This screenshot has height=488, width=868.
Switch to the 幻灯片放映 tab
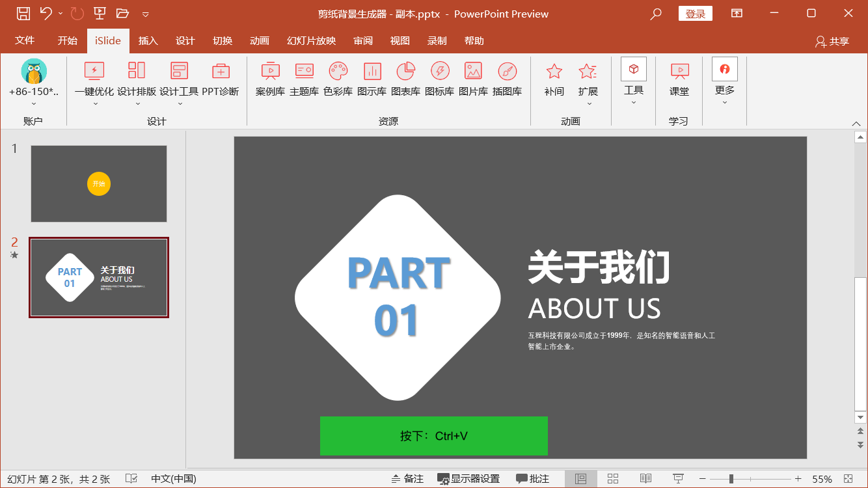coord(312,40)
